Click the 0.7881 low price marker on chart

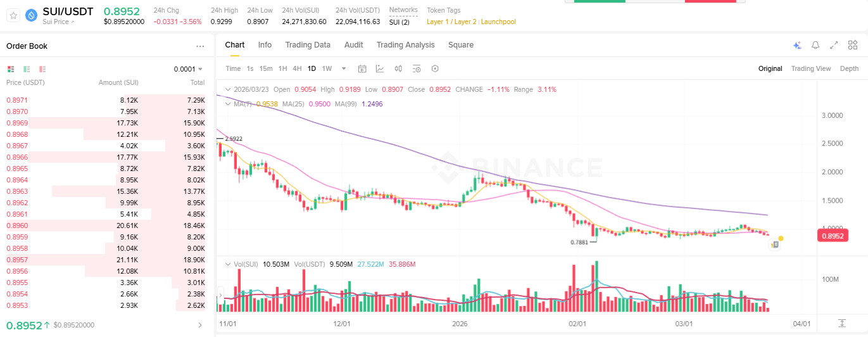(x=580, y=242)
